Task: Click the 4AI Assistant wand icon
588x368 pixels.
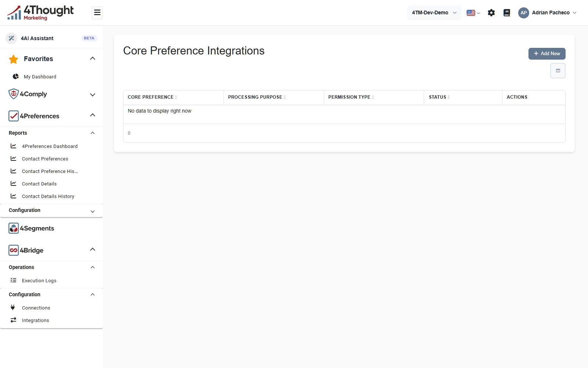Action: [11, 38]
